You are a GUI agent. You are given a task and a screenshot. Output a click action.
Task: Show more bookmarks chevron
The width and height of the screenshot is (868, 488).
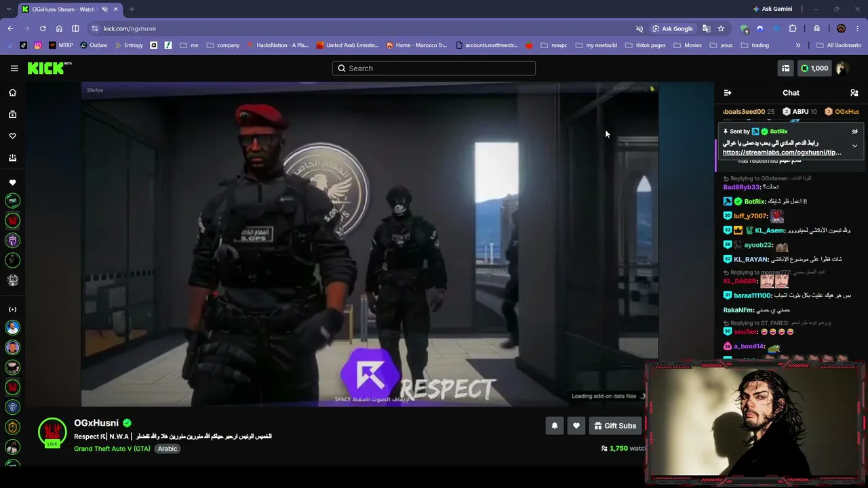pyautogui.click(x=798, y=45)
